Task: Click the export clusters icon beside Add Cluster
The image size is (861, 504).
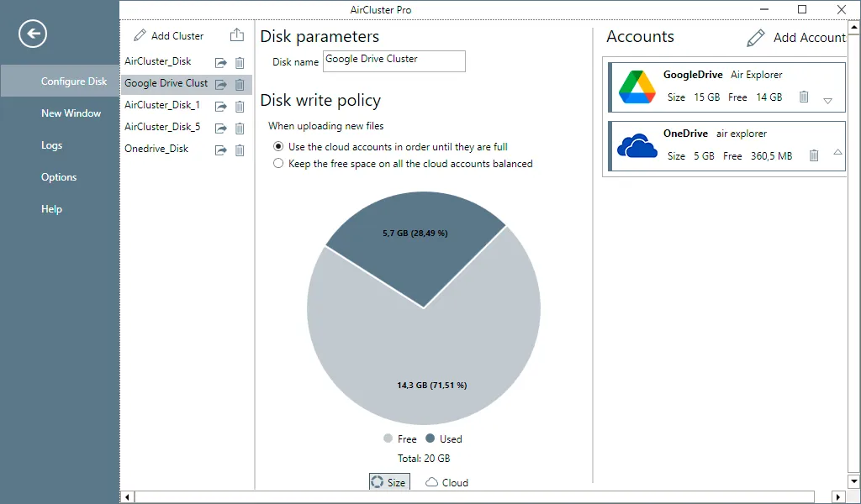Action: 236,35
